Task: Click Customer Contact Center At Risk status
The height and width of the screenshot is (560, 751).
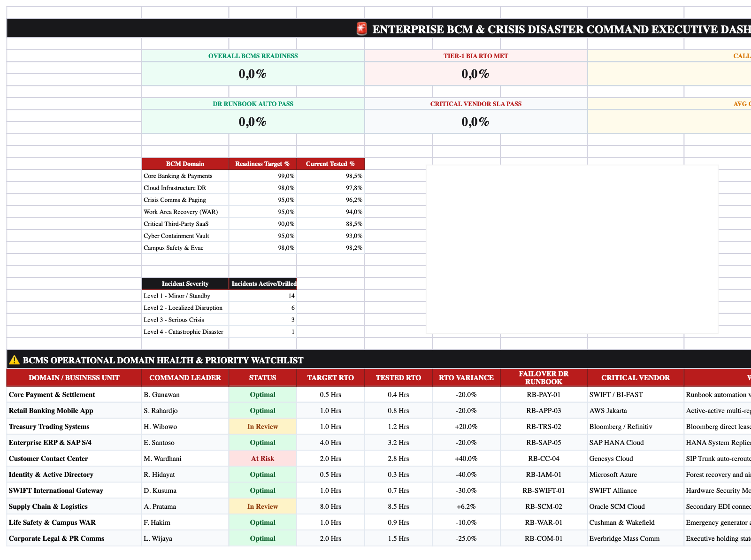Action: (262, 459)
